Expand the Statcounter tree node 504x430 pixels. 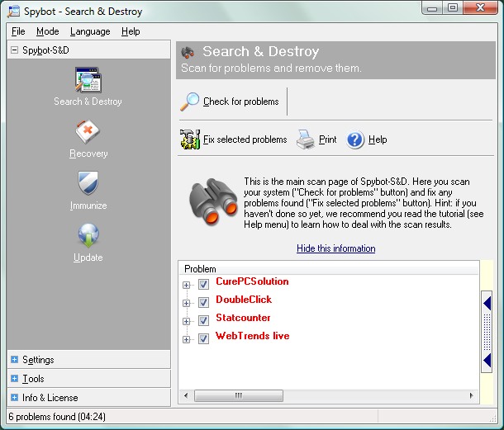(186, 321)
